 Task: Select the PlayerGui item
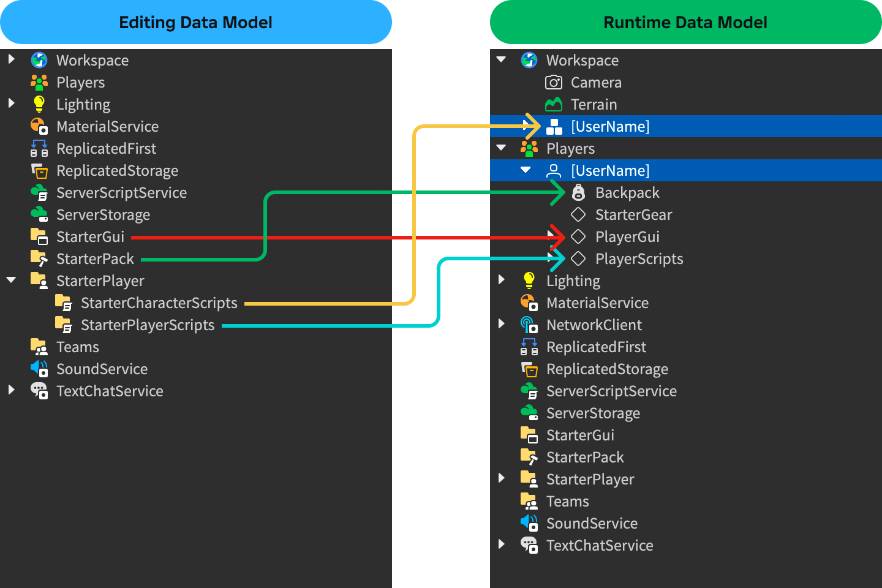pyautogui.click(x=627, y=237)
